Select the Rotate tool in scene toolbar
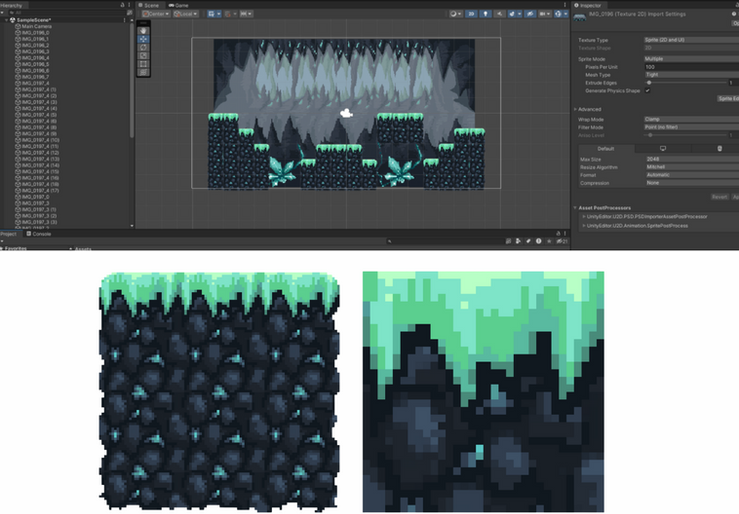This screenshot has height=514, width=739. coord(144,48)
